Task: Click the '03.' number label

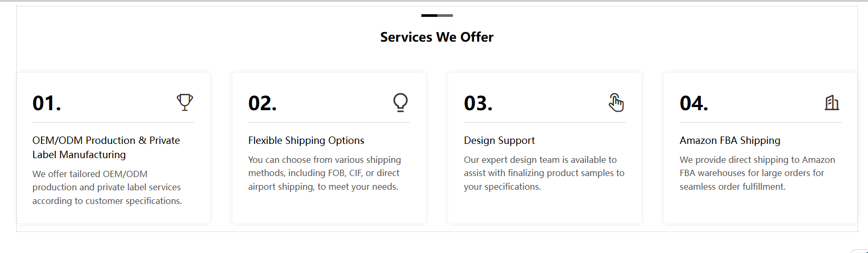Action: [478, 103]
